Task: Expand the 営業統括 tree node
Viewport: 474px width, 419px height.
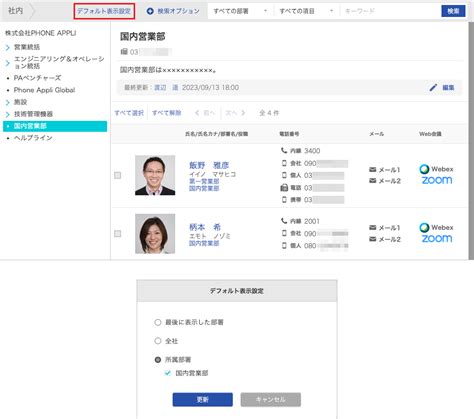Action: click(x=8, y=48)
